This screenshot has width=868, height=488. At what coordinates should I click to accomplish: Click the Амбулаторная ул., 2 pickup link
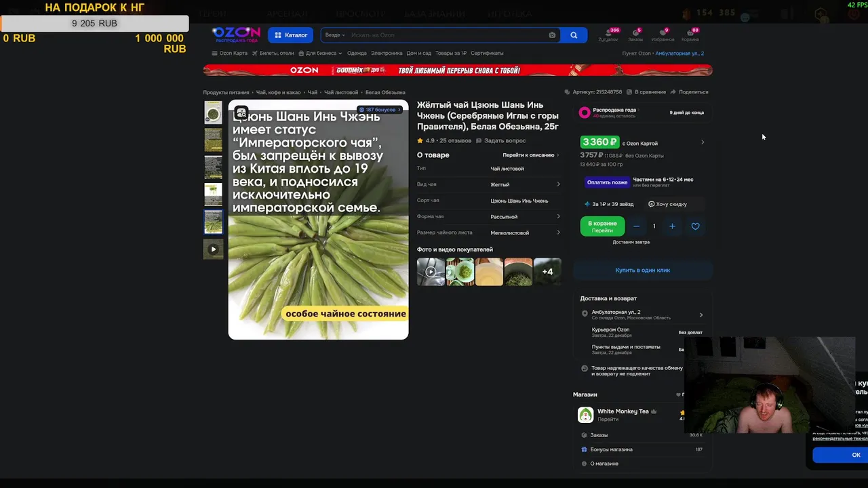coord(679,53)
